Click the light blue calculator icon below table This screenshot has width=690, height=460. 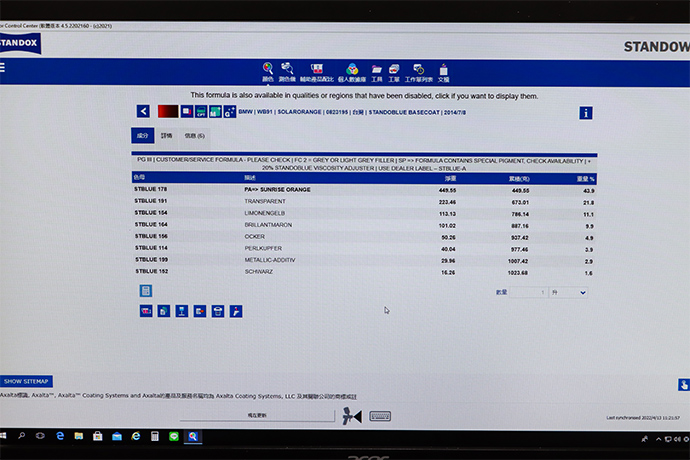146,291
